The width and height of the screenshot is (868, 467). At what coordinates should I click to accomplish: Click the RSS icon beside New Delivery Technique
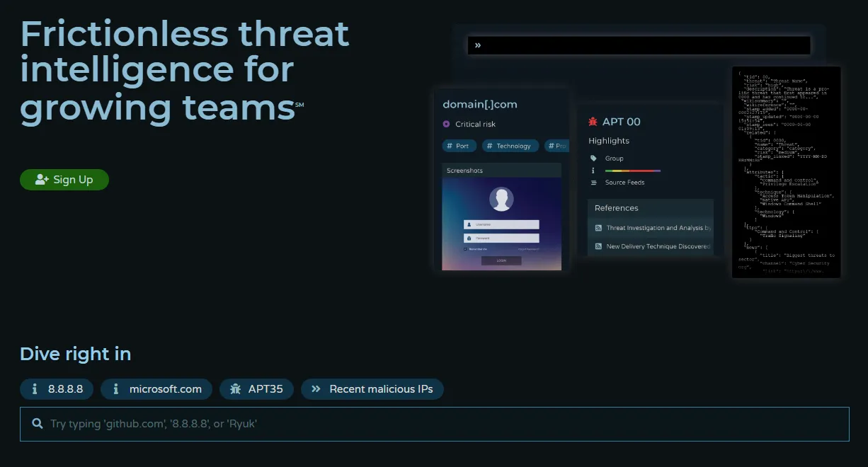coord(599,246)
